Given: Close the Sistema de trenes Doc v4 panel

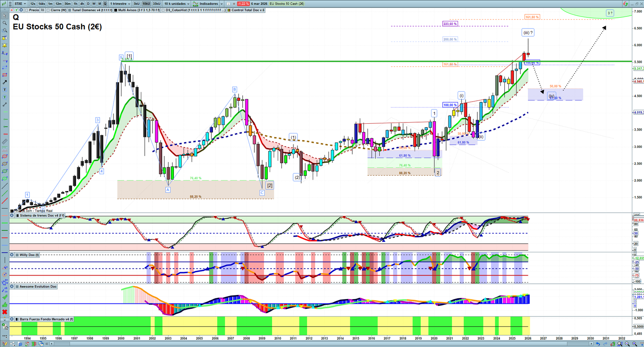Looking at the screenshot, I should [12, 216].
